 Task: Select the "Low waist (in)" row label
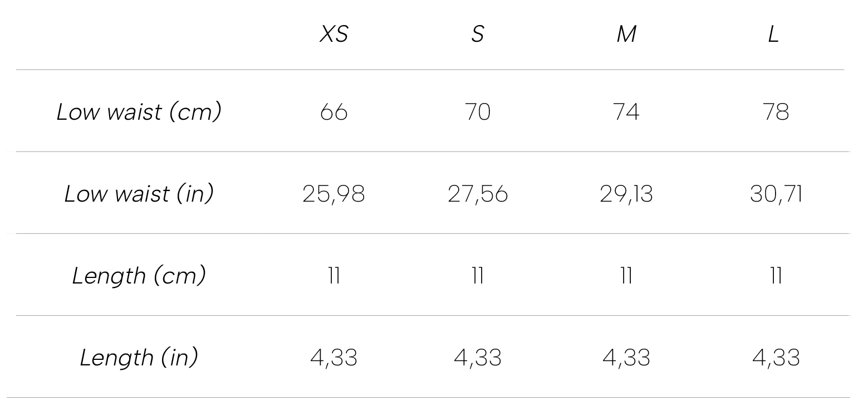point(139,194)
